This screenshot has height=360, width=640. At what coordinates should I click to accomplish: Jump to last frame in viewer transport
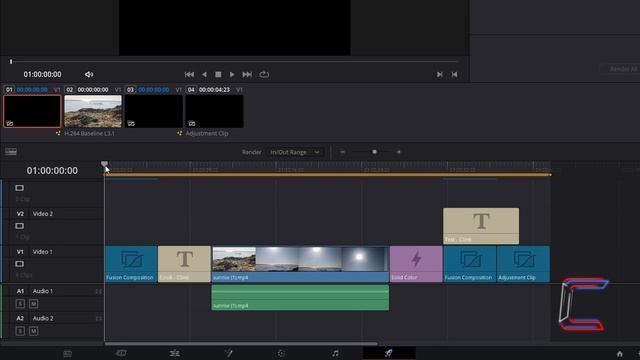[247, 74]
